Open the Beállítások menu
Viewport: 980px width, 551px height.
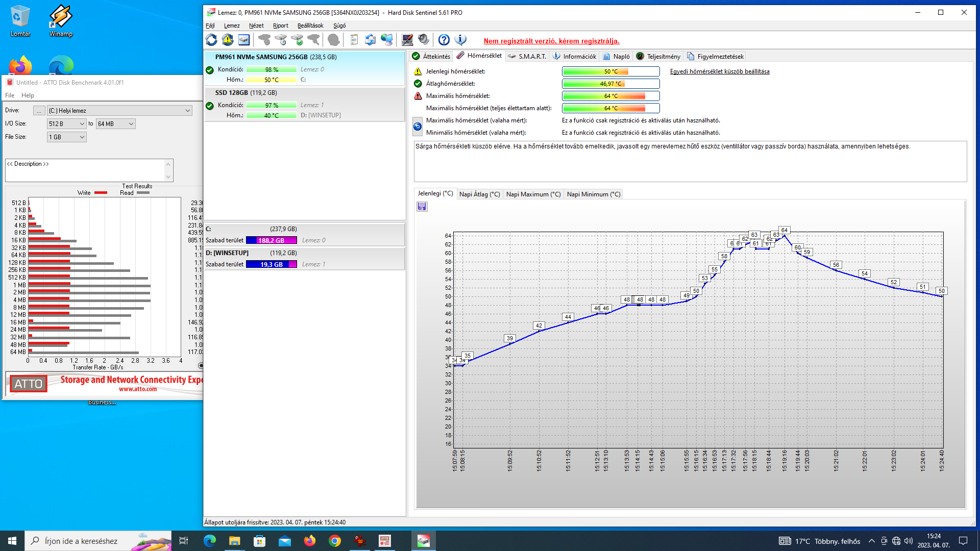(x=310, y=26)
